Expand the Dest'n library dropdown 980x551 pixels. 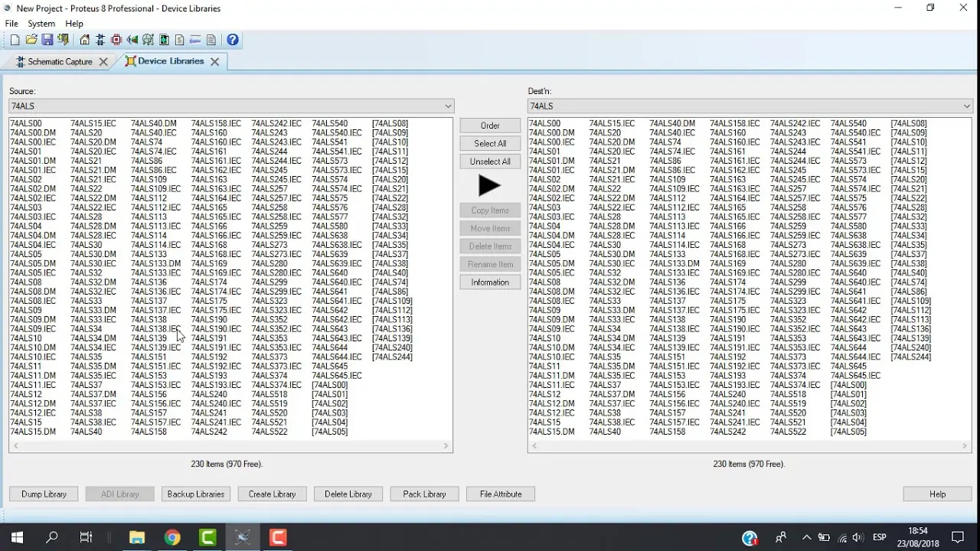[x=966, y=106]
